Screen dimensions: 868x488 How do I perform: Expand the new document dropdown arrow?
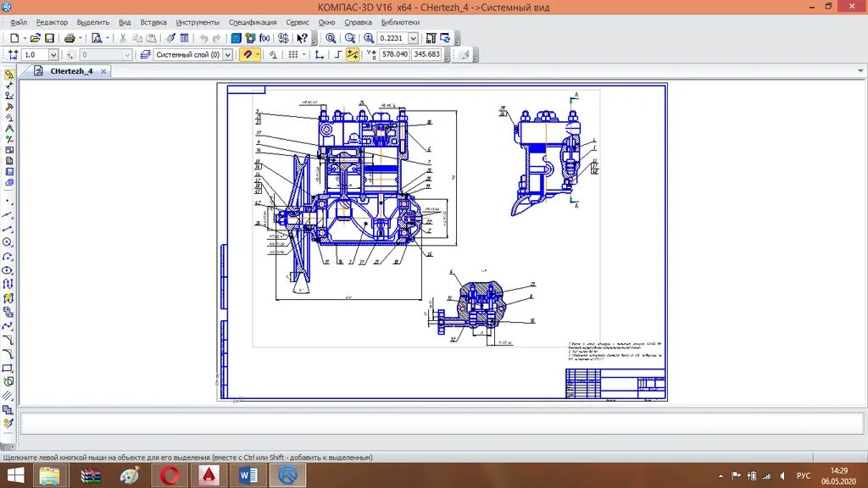25,38
